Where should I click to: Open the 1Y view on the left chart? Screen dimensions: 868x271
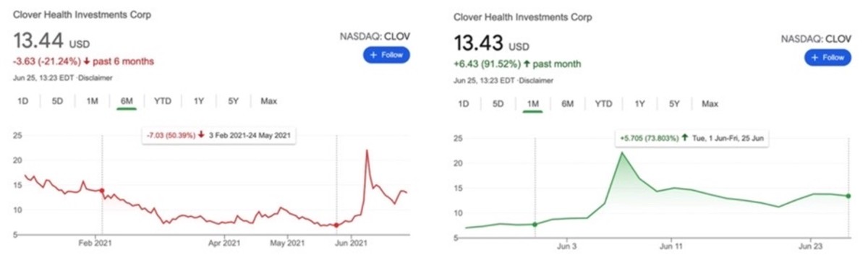pos(198,101)
